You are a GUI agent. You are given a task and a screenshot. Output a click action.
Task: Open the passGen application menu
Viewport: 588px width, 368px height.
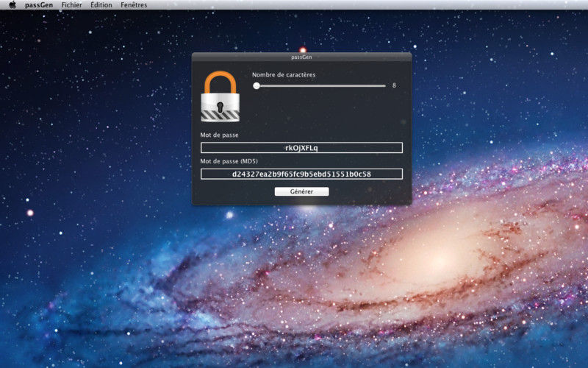point(39,5)
